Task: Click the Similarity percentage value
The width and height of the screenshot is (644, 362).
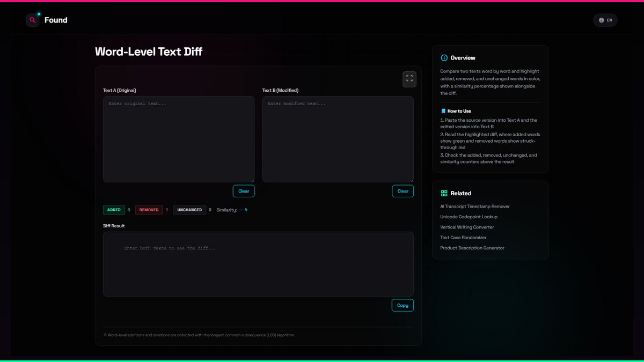Action: pyautogui.click(x=243, y=210)
